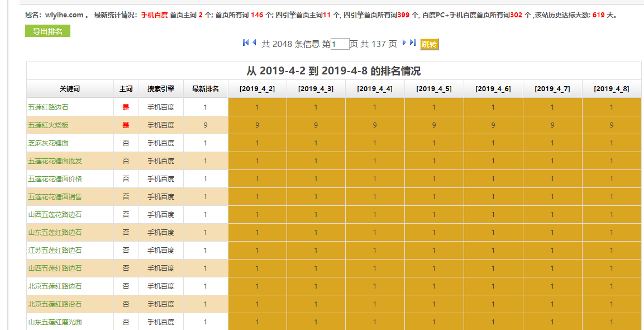644x330 pixels.
Task: Select the keyword 北京五莲红路边石
Action: click(56, 286)
